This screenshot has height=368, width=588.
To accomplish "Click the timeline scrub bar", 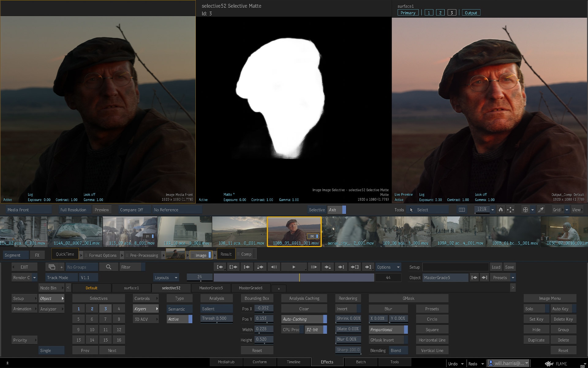I will (x=293, y=278).
